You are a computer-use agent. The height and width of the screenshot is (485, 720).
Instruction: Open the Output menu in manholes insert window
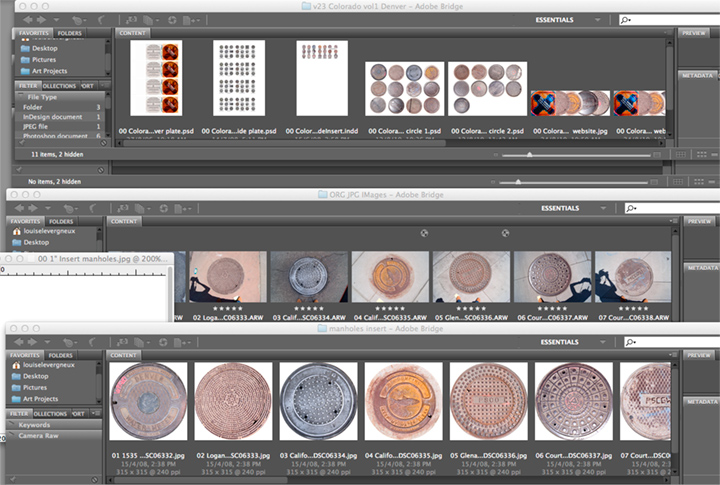click(x=182, y=343)
